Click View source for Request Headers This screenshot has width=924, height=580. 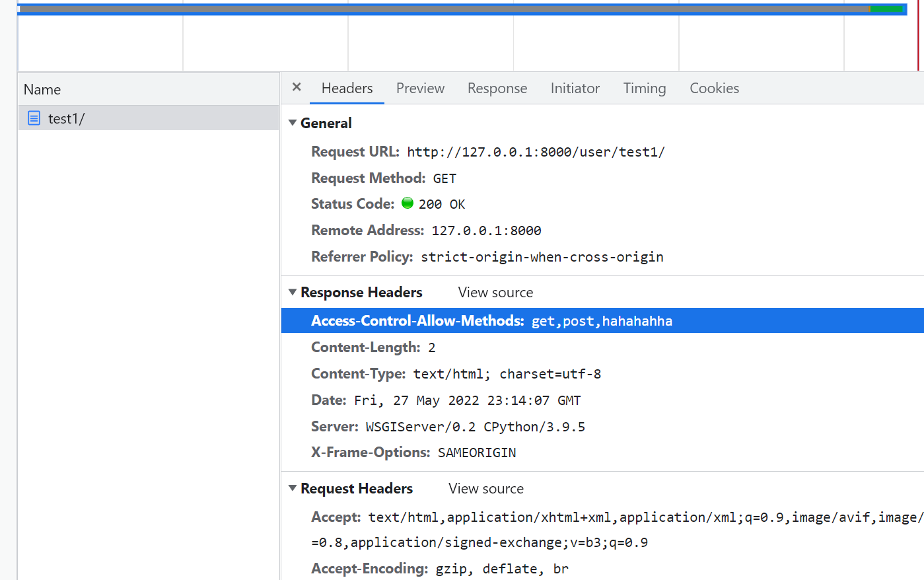click(x=485, y=489)
